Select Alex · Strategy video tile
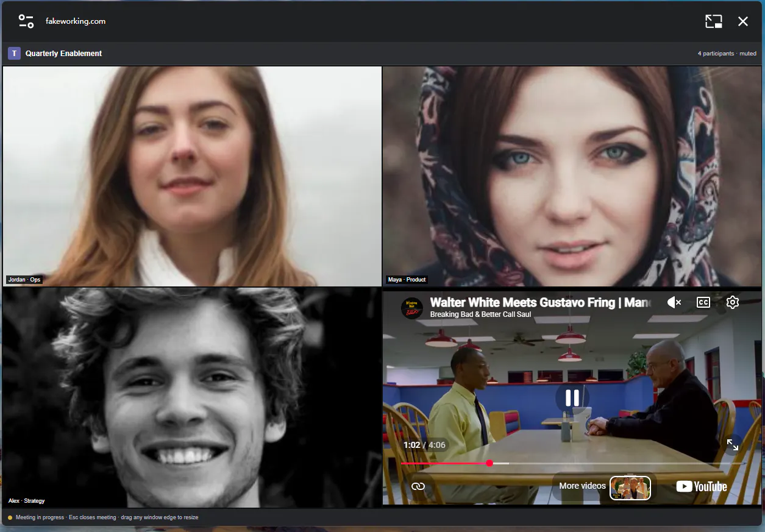This screenshot has width=765, height=532. 192,397
